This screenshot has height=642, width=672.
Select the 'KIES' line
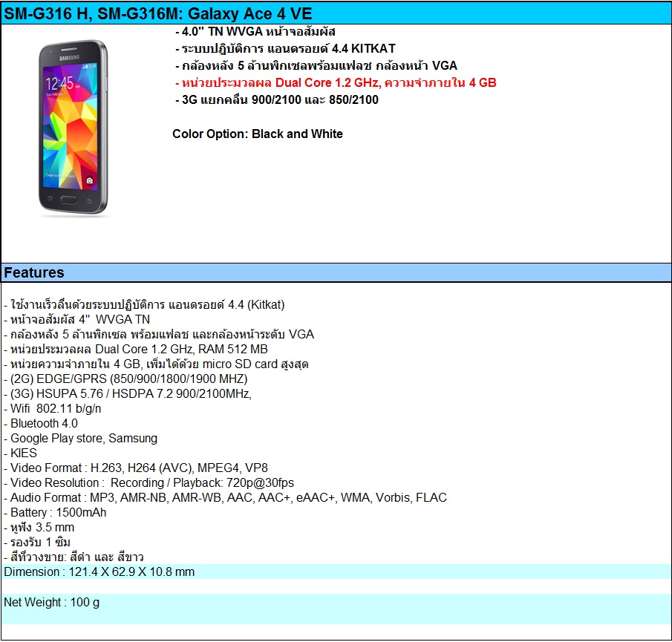[21, 453]
